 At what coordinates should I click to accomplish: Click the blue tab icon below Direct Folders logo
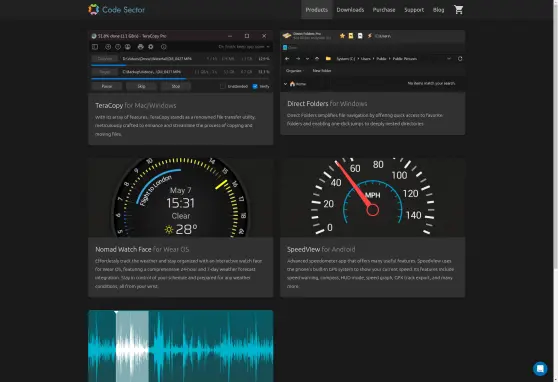285,47
